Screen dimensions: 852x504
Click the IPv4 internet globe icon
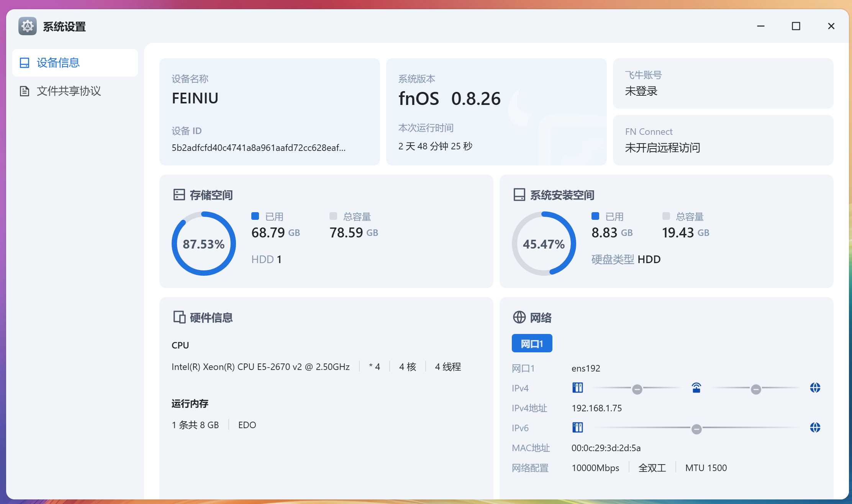[x=815, y=388]
